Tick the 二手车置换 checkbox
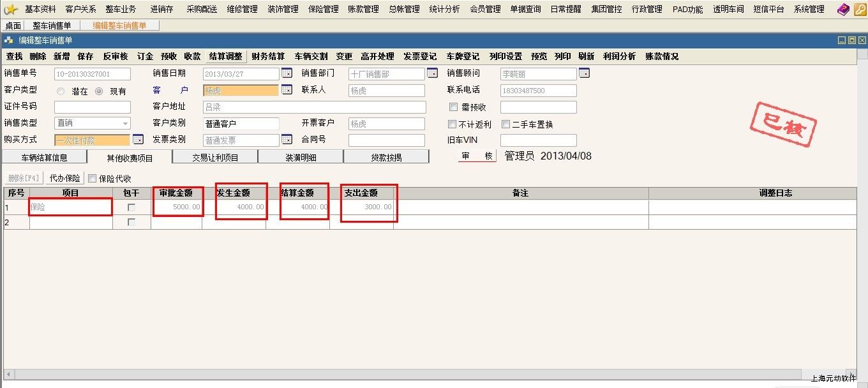868x388 pixels. 506,124
